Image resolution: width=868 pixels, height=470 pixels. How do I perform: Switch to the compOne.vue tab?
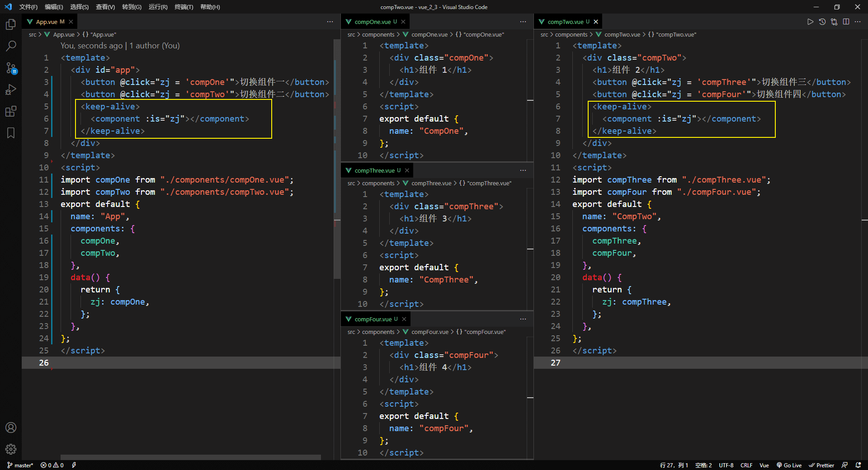tap(375, 22)
